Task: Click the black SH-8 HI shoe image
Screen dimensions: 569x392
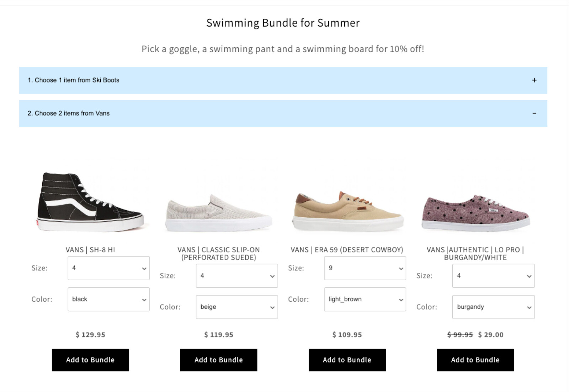Action: coord(90,202)
